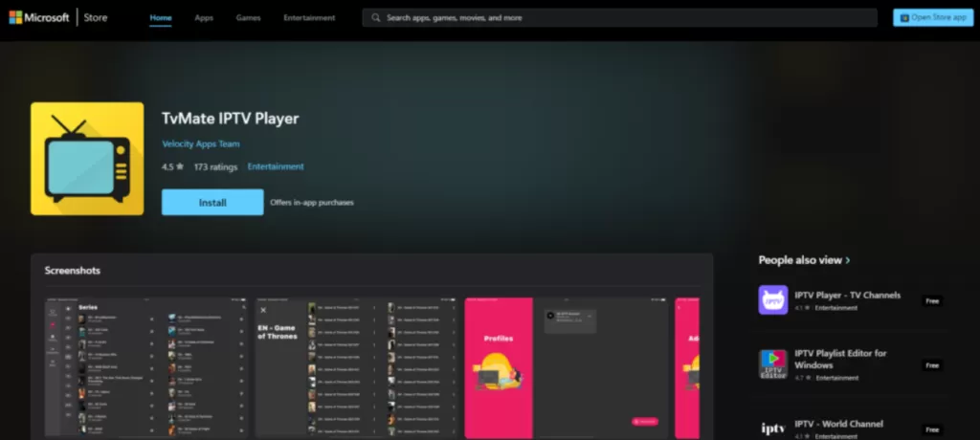Click the IPTV Player - TV Channels icon

point(773,300)
